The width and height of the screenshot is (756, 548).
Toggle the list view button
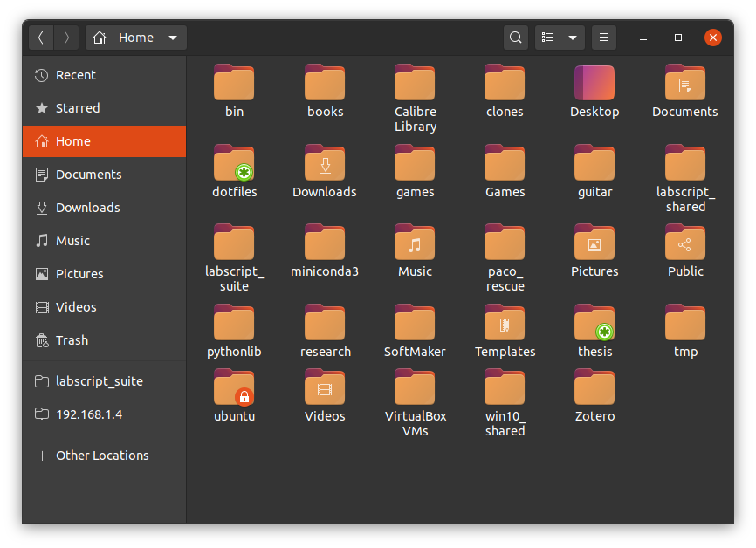pyautogui.click(x=547, y=38)
